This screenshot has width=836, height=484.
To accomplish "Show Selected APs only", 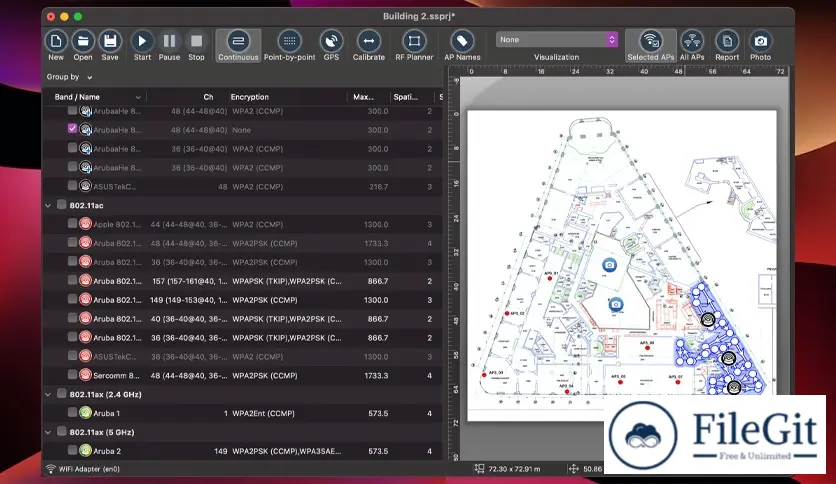I will [x=650, y=45].
